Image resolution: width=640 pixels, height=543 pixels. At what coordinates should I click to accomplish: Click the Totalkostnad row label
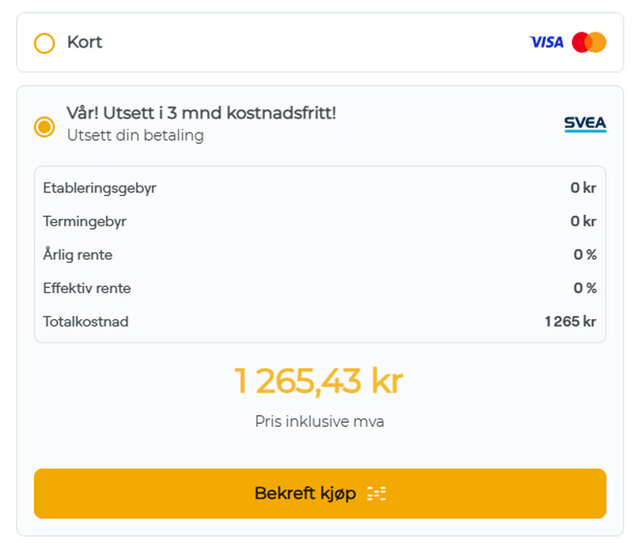point(86,322)
